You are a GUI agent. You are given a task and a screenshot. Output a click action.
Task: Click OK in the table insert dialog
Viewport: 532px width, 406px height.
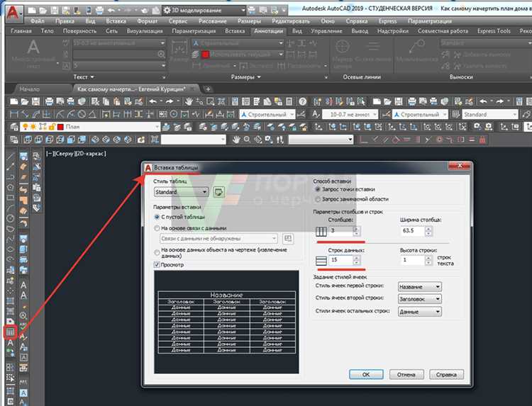[x=366, y=375]
